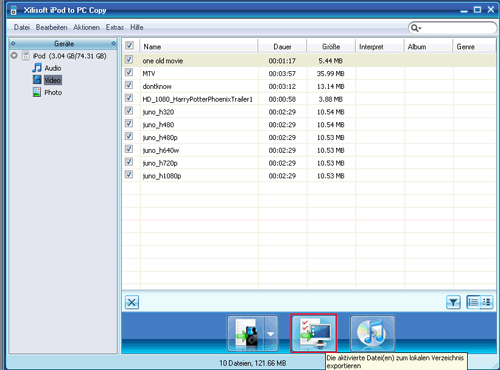Open the Hilfe menu
The width and height of the screenshot is (500, 370).
coord(137,27)
